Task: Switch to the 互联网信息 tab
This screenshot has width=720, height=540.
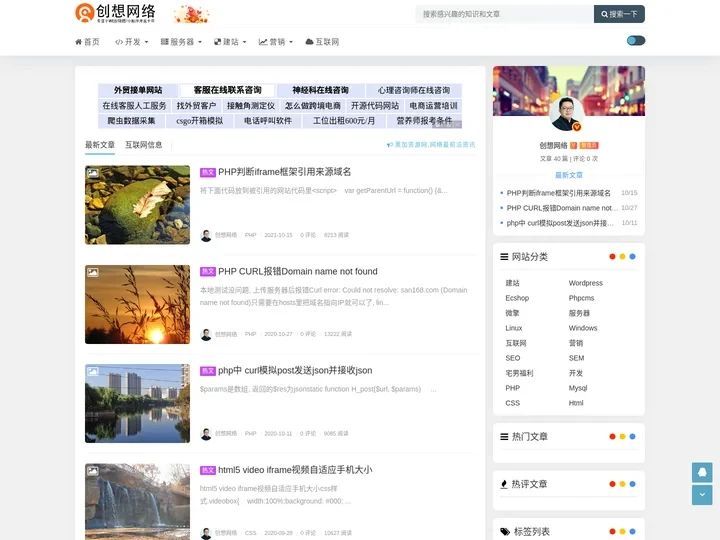Action: point(144,145)
